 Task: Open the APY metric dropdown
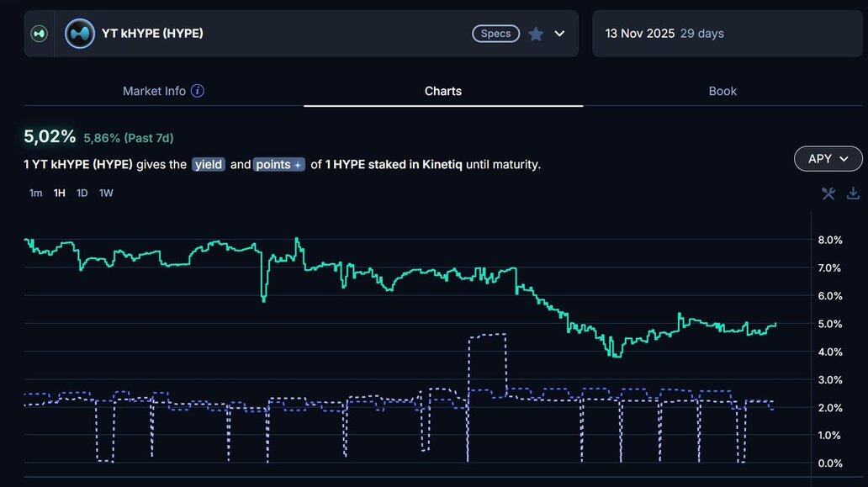pos(828,158)
